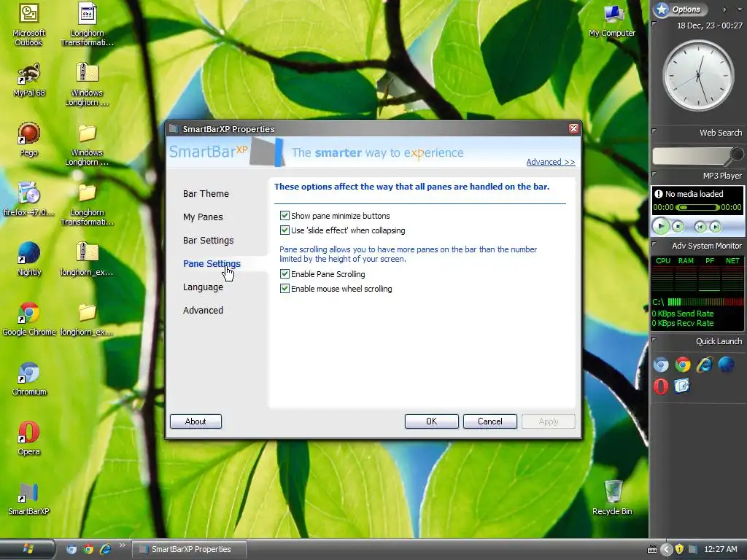Open My Computer on the desktop
This screenshot has width=747, height=560.
click(612, 21)
